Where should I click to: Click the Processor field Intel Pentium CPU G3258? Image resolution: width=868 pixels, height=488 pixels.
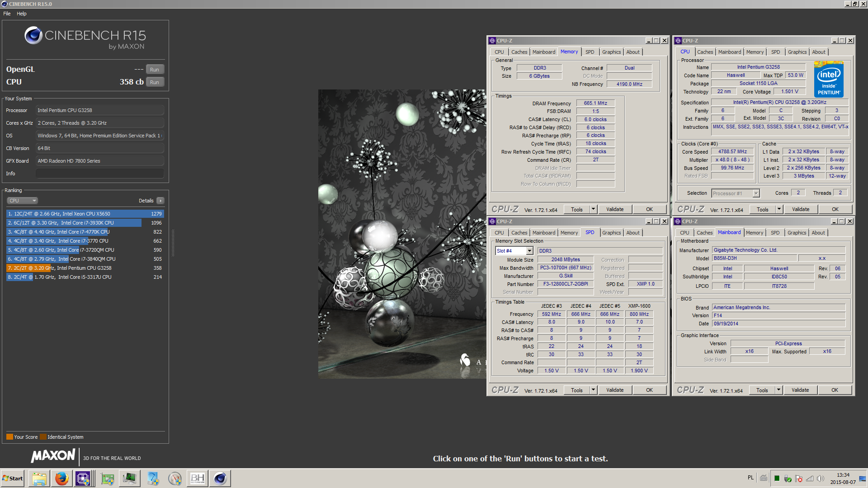coord(100,110)
